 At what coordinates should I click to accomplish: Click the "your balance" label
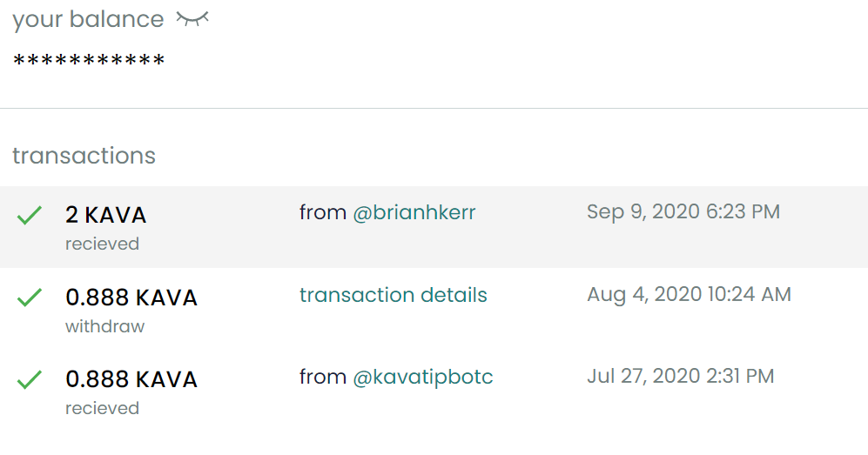click(x=88, y=19)
